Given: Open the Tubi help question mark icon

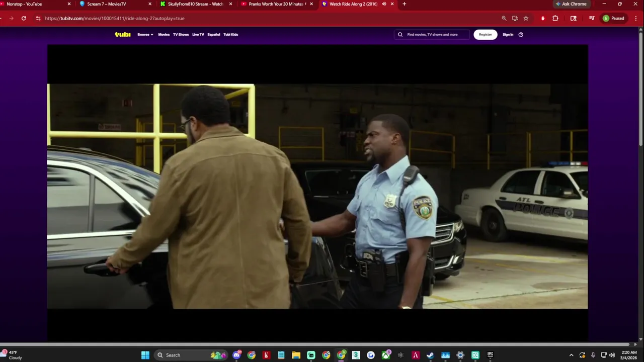Looking at the screenshot, I should (x=521, y=35).
